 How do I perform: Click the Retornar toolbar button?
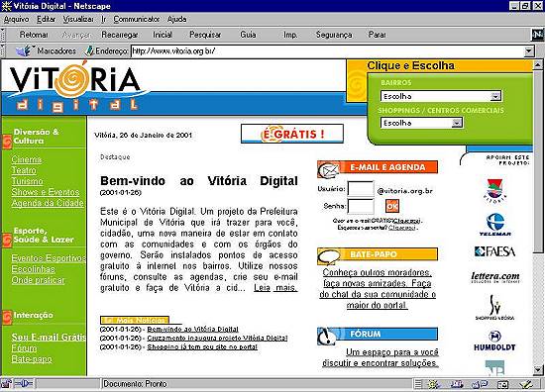[x=34, y=35]
